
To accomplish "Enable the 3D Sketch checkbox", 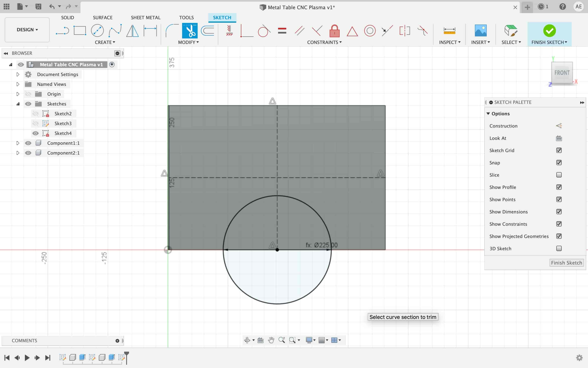I will coord(559,248).
